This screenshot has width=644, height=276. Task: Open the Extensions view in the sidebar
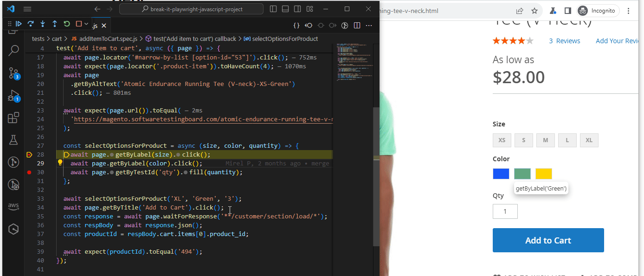coord(13,118)
